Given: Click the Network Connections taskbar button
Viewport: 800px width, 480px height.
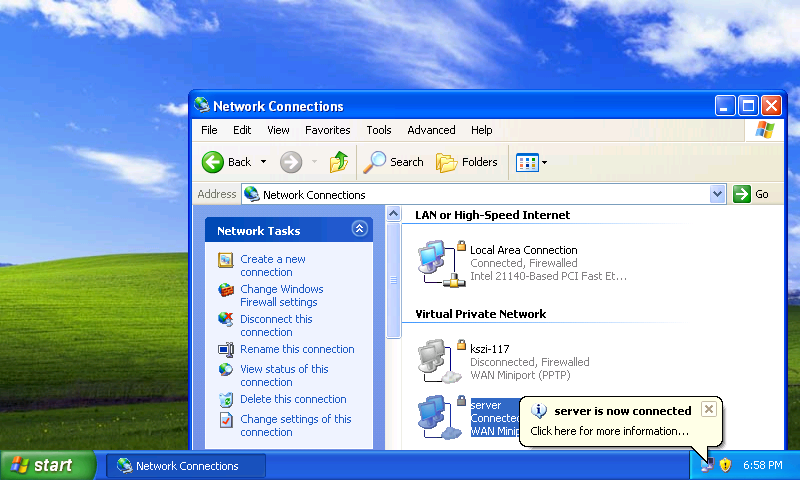Looking at the screenshot, I should point(186,466).
